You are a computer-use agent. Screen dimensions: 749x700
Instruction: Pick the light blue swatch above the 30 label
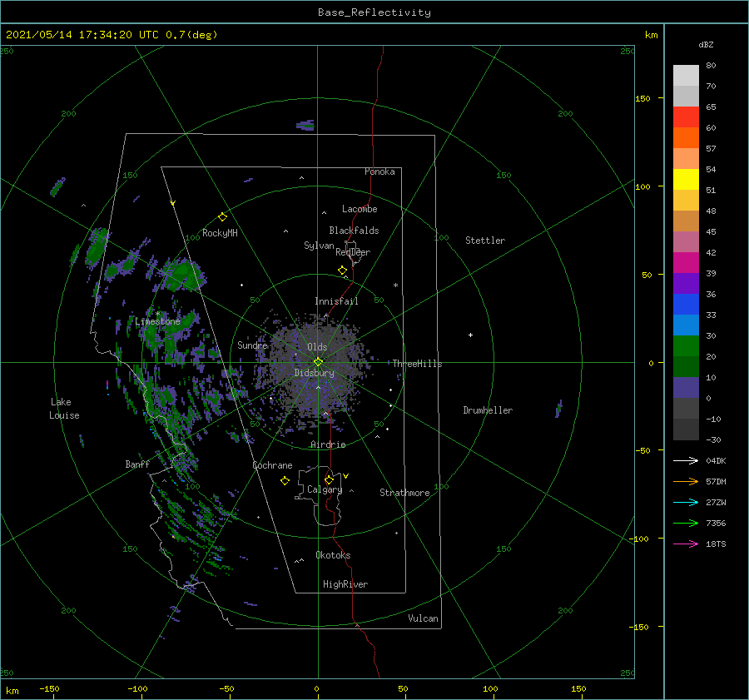(x=686, y=325)
